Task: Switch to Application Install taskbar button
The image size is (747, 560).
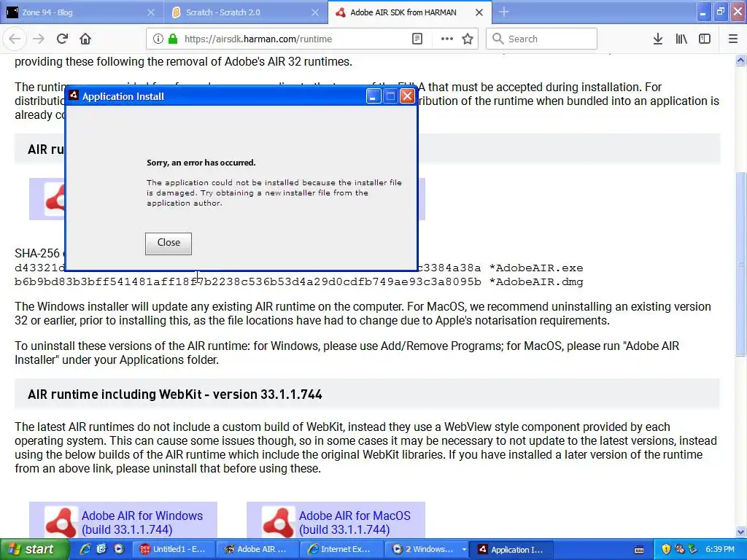Action: [511, 549]
